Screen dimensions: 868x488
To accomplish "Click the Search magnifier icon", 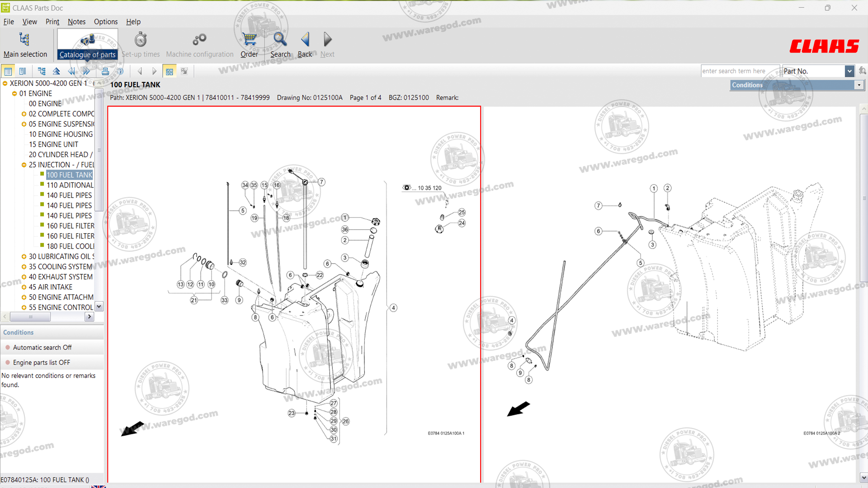I will [280, 40].
